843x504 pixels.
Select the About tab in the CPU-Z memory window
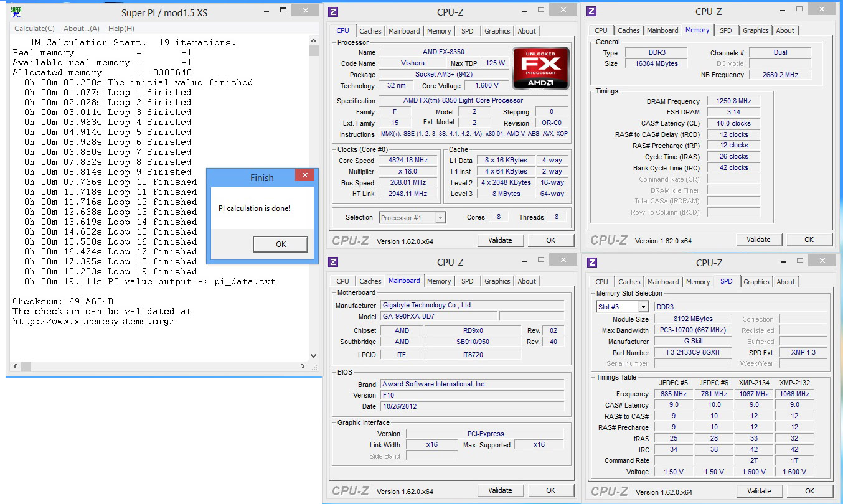point(785,30)
